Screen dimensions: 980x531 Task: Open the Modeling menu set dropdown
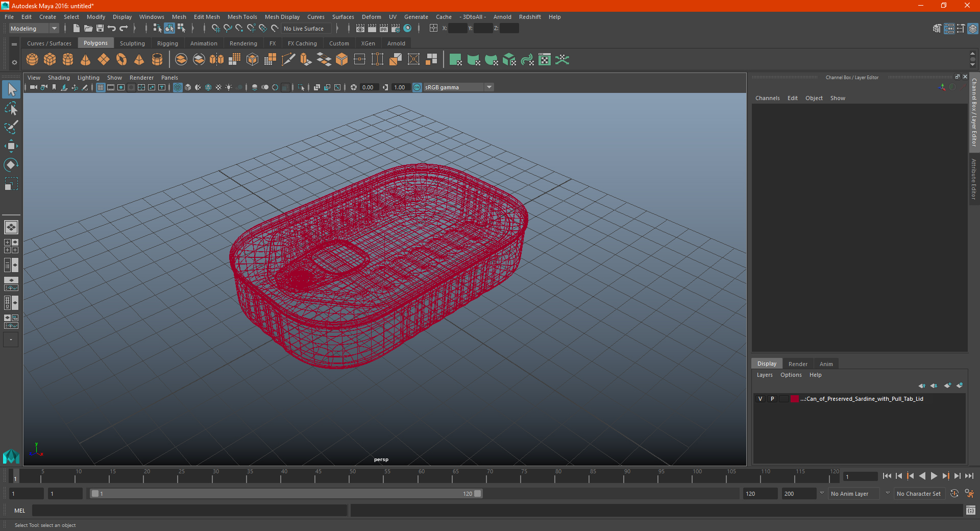click(34, 29)
